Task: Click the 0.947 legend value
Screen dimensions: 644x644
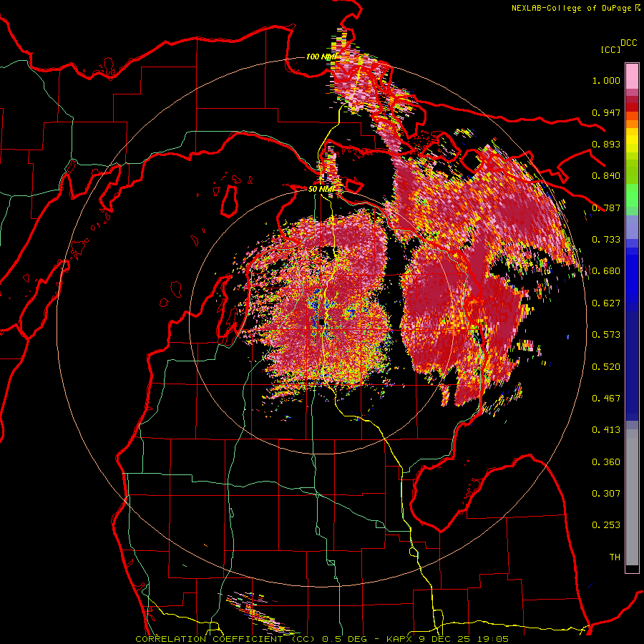Action: (606, 112)
